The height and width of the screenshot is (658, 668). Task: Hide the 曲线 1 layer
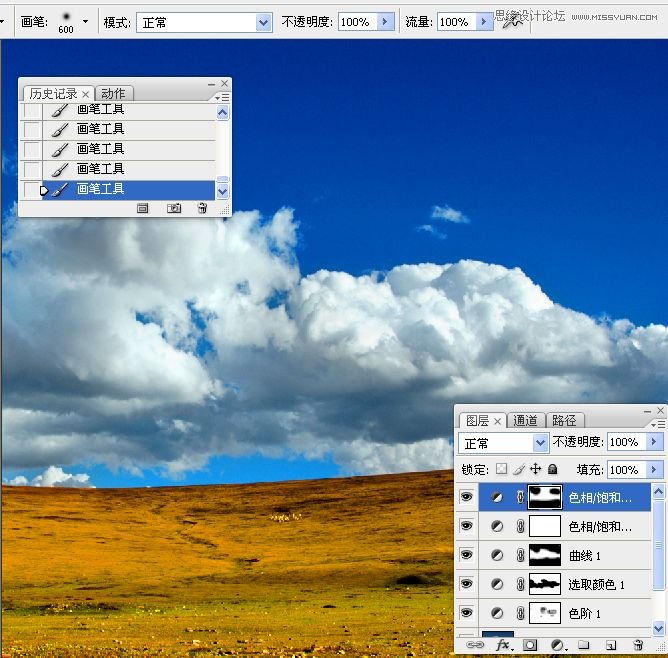coord(466,555)
